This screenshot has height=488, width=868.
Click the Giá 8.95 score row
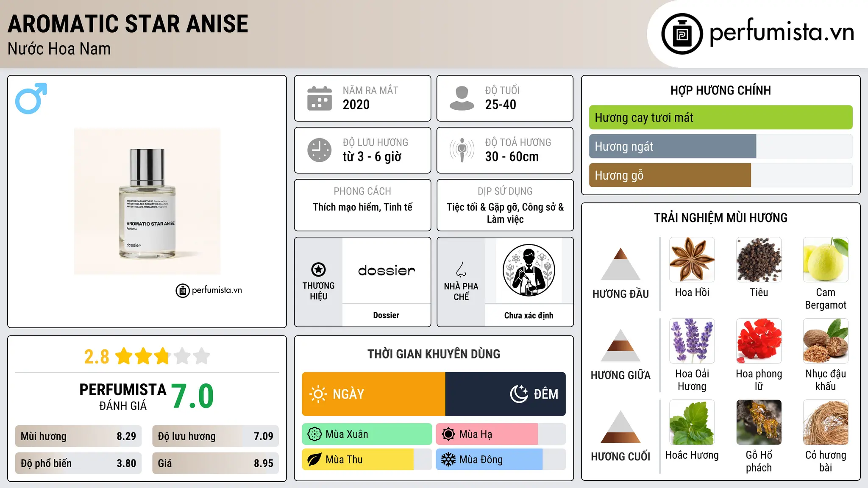click(x=215, y=463)
